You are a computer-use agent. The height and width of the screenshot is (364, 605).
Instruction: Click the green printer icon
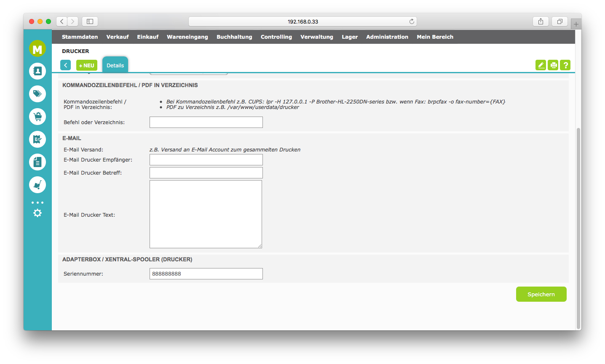[553, 65]
